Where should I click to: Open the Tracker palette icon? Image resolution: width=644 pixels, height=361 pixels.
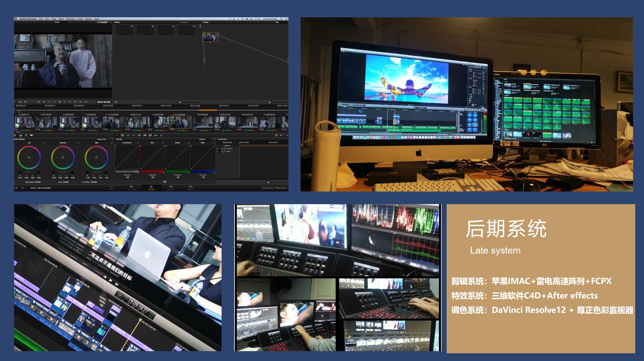[x=134, y=135]
